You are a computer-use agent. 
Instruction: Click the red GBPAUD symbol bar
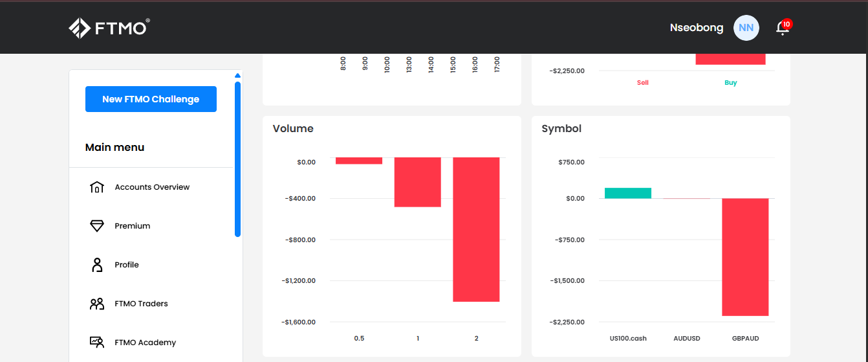click(x=745, y=257)
